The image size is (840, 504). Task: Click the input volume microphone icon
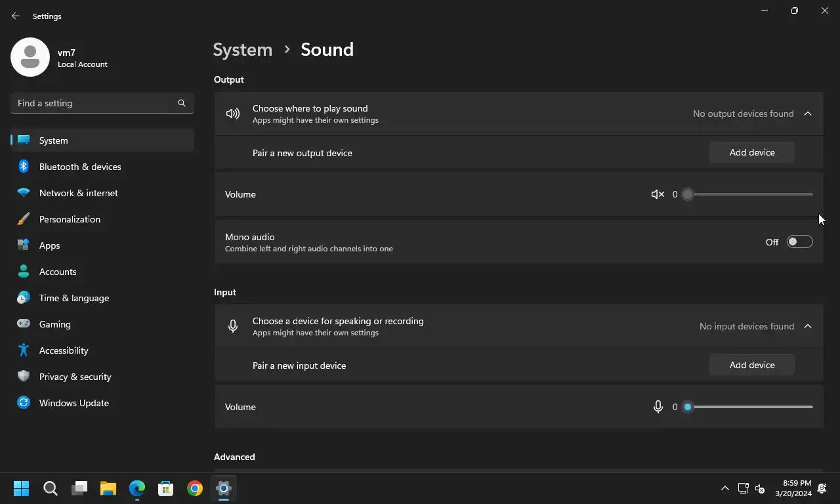tap(658, 407)
